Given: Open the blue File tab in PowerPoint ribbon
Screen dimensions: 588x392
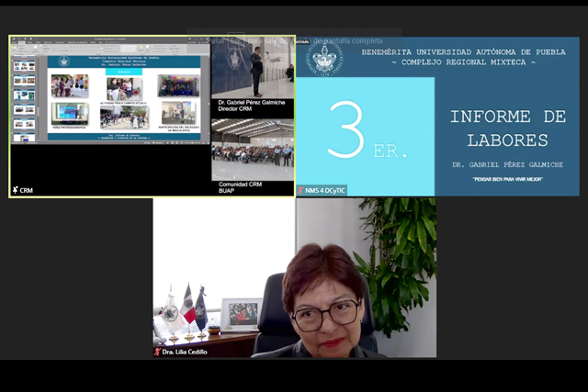Looking at the screenshot, I should [x=17, y=44].
